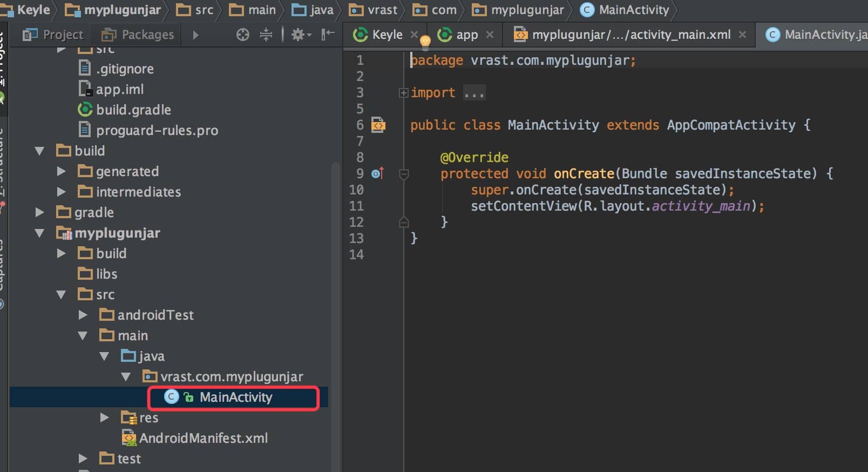Expand the res folder
Viewport: 868px width, 472px height.
click(104, 417)
